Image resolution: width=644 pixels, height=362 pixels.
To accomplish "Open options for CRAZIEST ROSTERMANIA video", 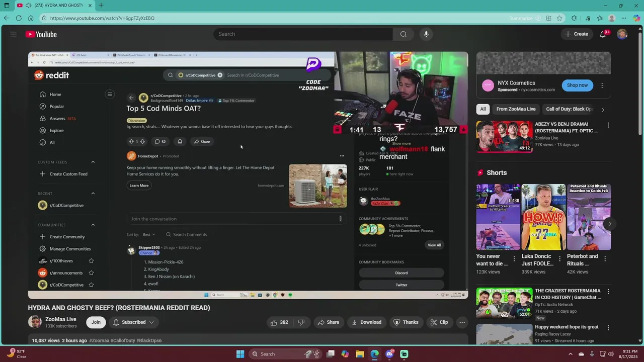I will pyautogui.click(x=608, y=292).
